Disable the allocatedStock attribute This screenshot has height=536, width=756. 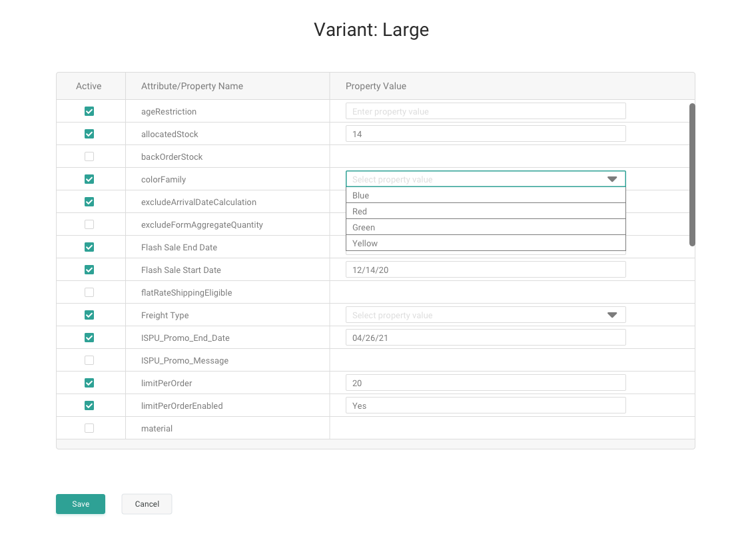point(89,134)
